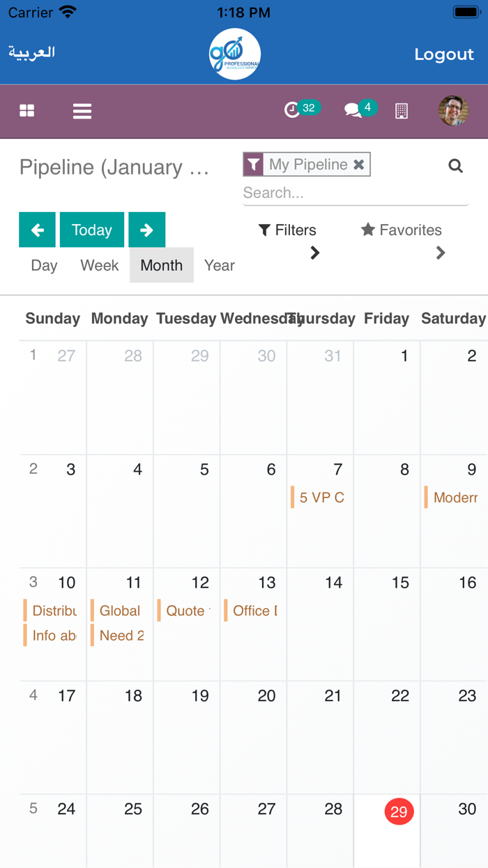Image resolution: width=488 pixels, height=868 pixels.
Task: Go to next month arrow
Action: (x=146, y=230)
